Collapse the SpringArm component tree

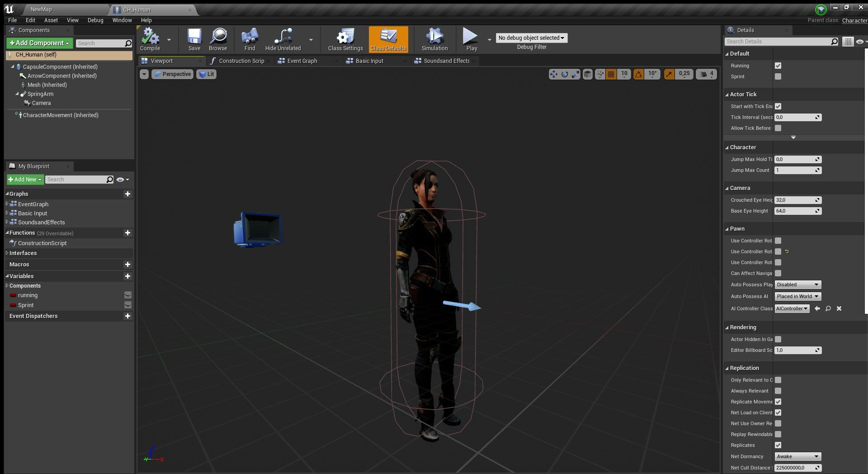(17, 94)
